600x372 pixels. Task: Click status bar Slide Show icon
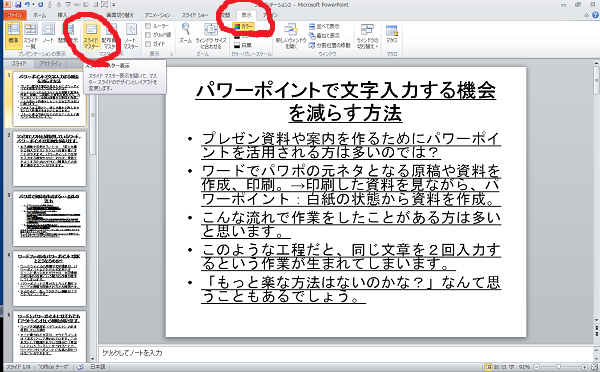pyautogui.click(x=512, y=367)
